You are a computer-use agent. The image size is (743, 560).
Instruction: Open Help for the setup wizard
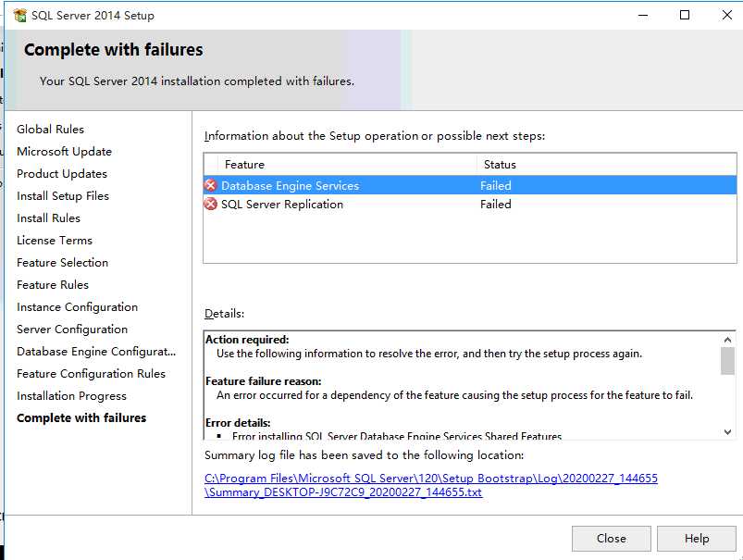click(x=697, y=539)
